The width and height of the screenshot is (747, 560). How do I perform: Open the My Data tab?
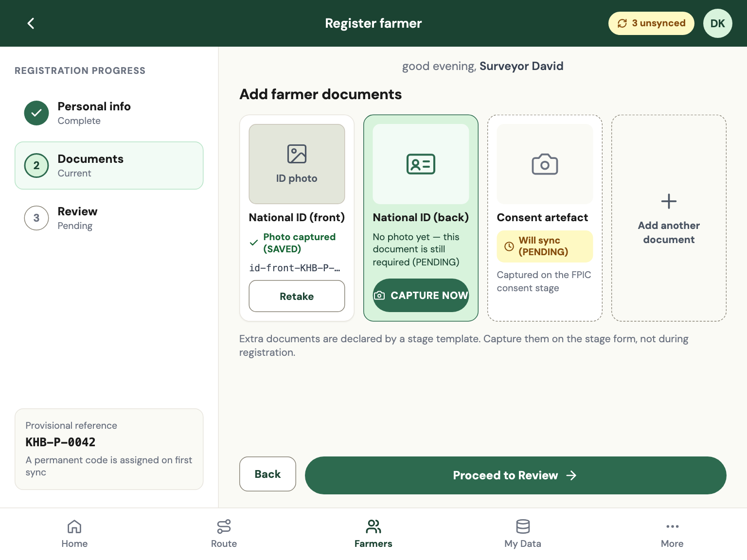click(523, 534)
